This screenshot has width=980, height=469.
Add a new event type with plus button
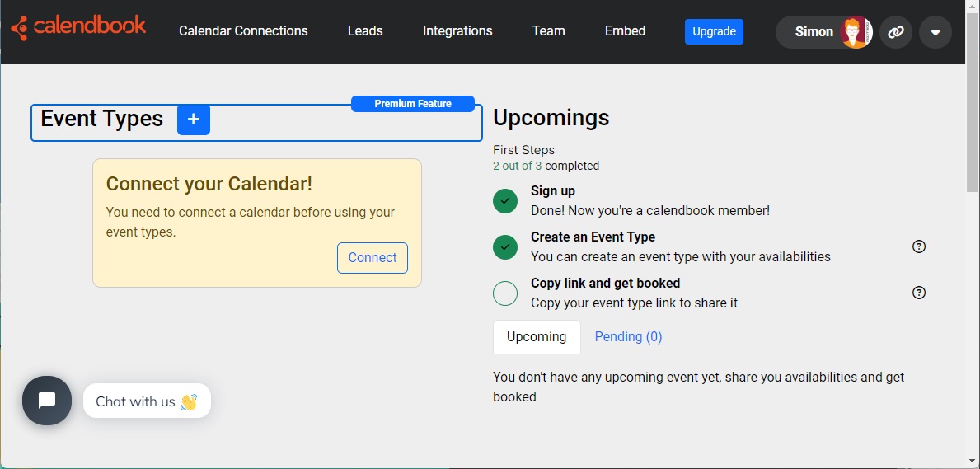click(x=194, y=120)
